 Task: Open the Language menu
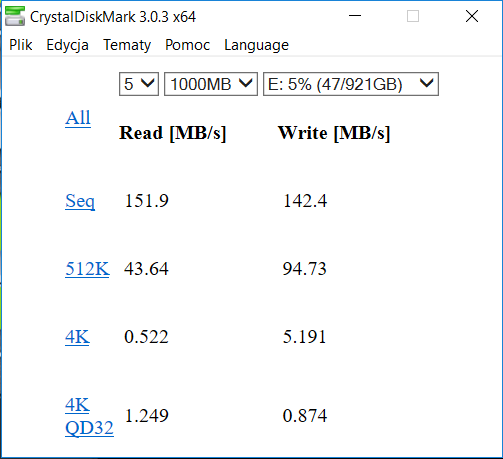click(256, 45)
